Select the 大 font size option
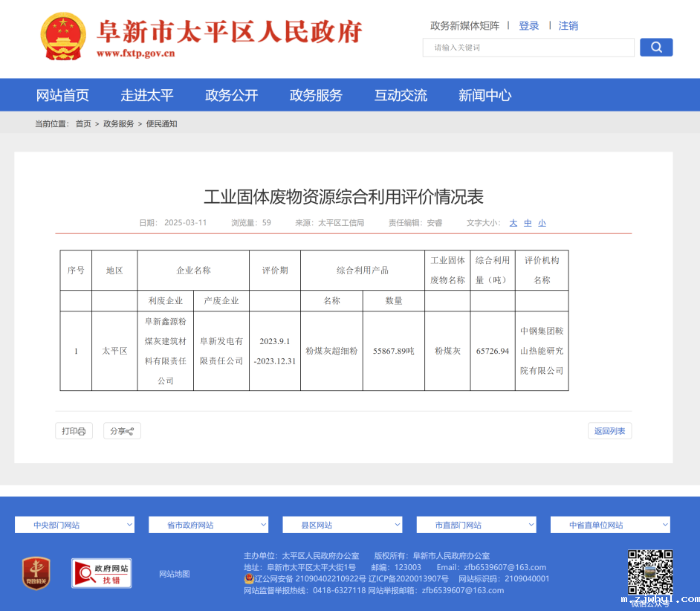Viewport: 700px width, 611px height. (x=513, y=222)
